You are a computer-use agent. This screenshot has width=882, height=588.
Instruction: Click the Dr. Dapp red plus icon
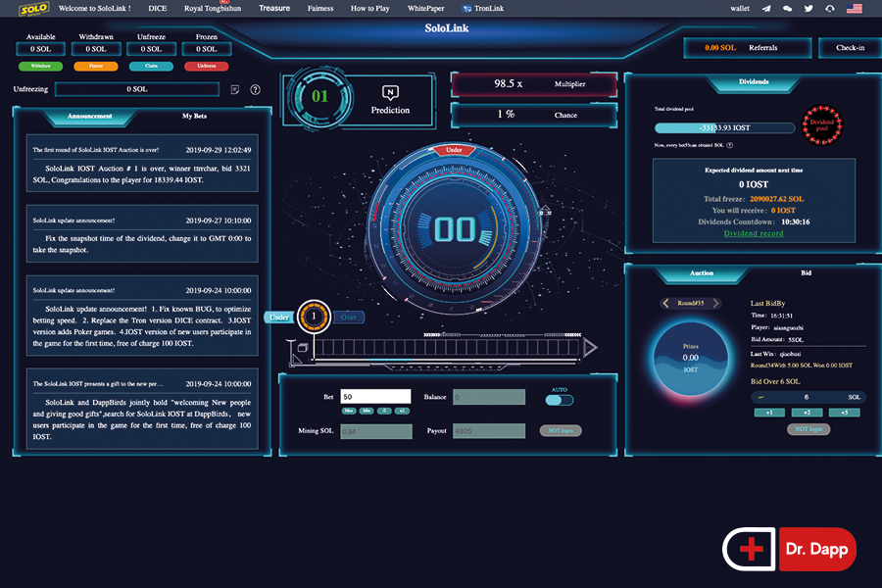click(751, 549)
